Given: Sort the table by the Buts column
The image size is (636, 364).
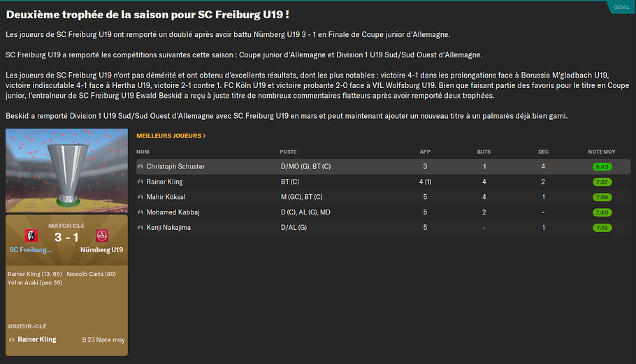Looking at the screenshot, I should point(484,152).
